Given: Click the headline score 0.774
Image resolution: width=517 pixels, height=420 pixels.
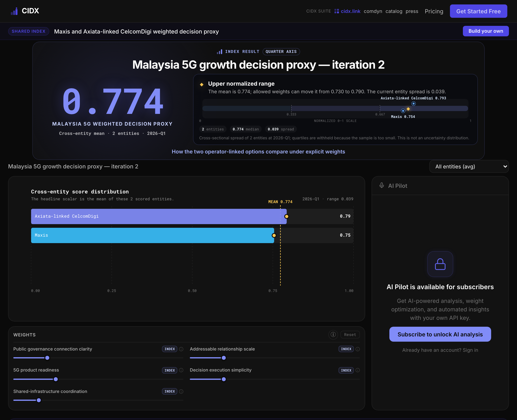Looking at the screenshot, I should 112,101.
